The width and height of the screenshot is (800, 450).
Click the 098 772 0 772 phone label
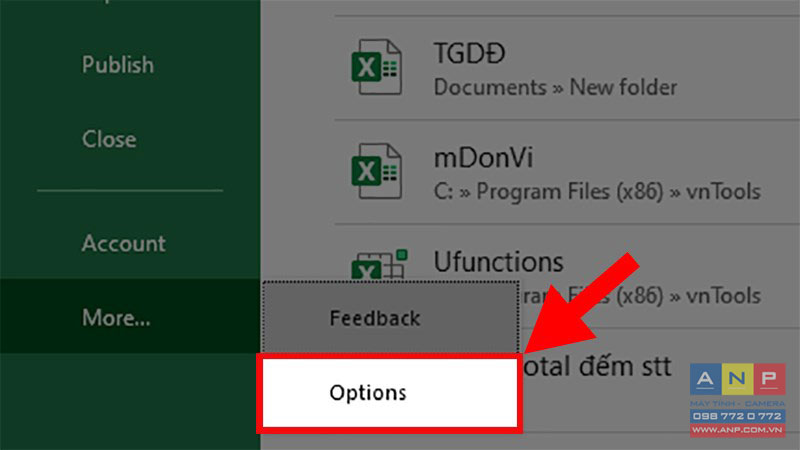(737, 416)
